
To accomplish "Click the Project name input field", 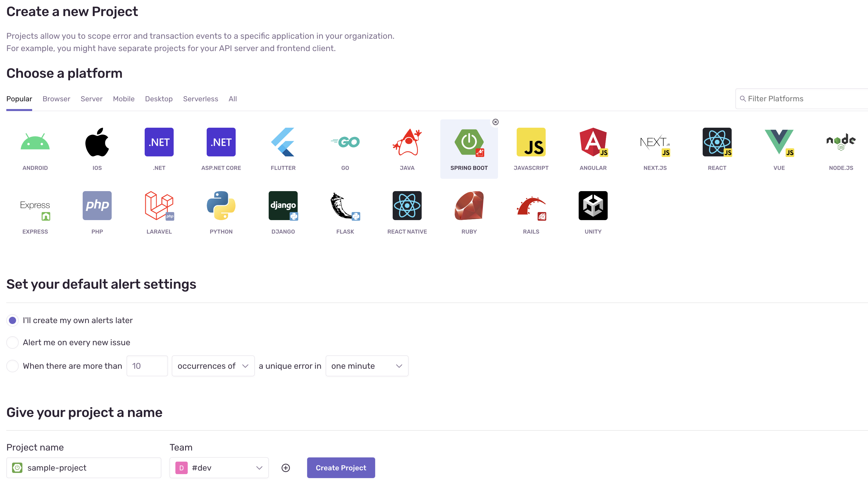I will 84,468.
